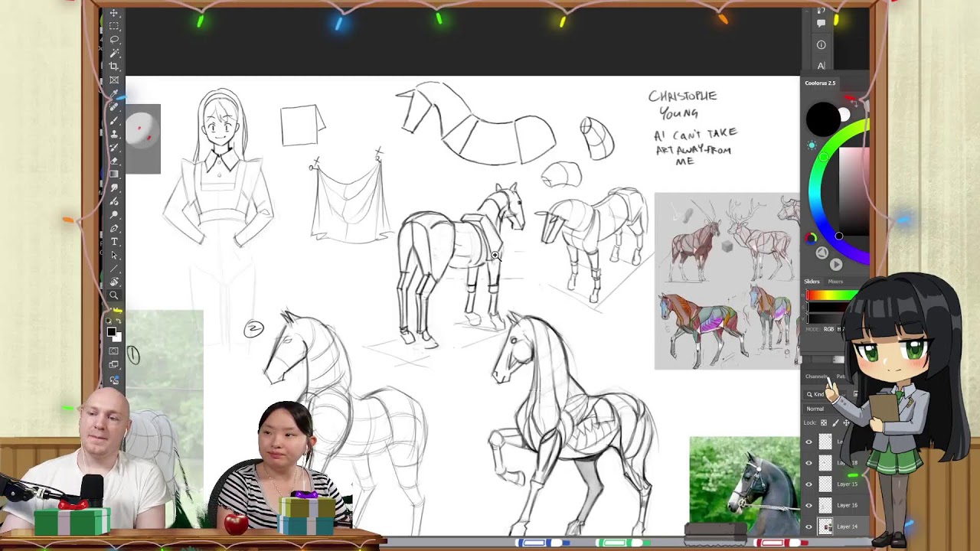Screen dimensions: 980x551
Task: Select the Magic Wand tool
Action: coord(114,54)
